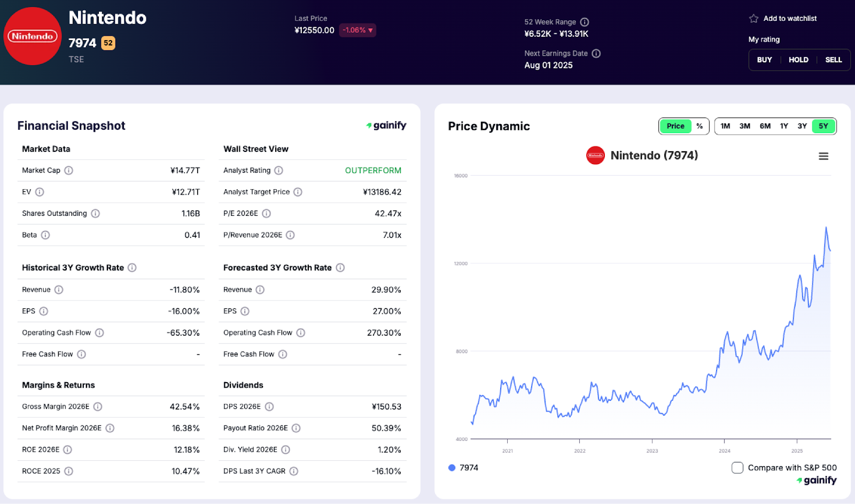Open info for forecasted Revenue
Viewport: 855px width, 504px height.
click(260, 290)
